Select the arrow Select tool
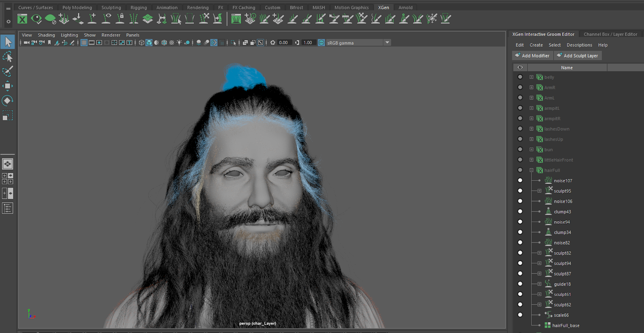The width and height of the screenshot is (644, 333). coord(8,42)
